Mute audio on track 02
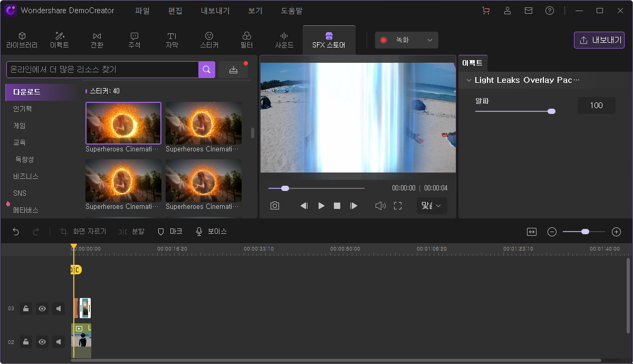This screenshot has width=633, height=364. click(x=59, y=342)
